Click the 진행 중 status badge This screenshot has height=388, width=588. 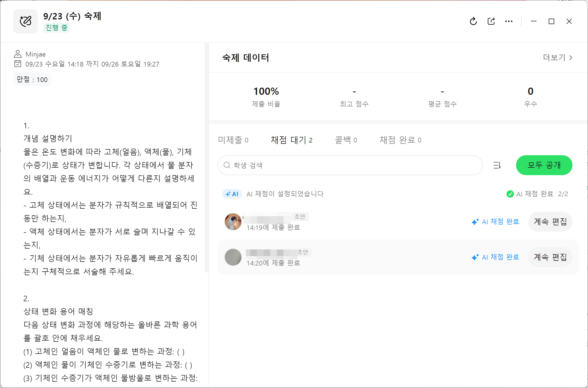[56, 28]
